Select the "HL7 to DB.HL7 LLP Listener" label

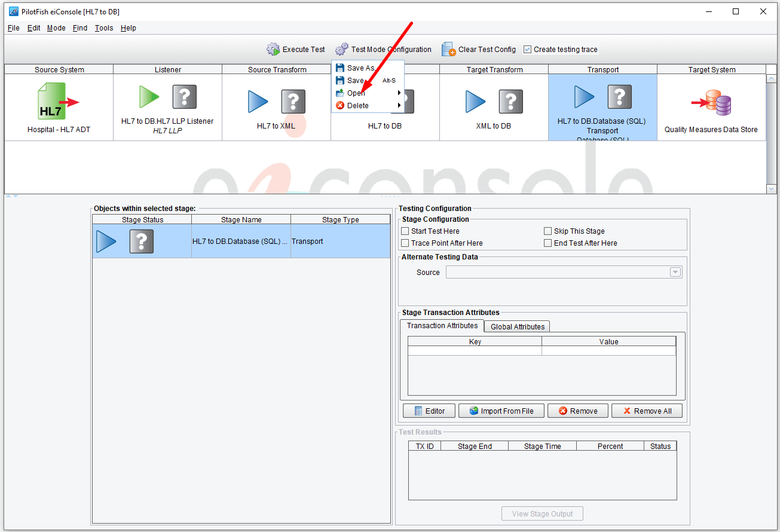pos(167,121)
